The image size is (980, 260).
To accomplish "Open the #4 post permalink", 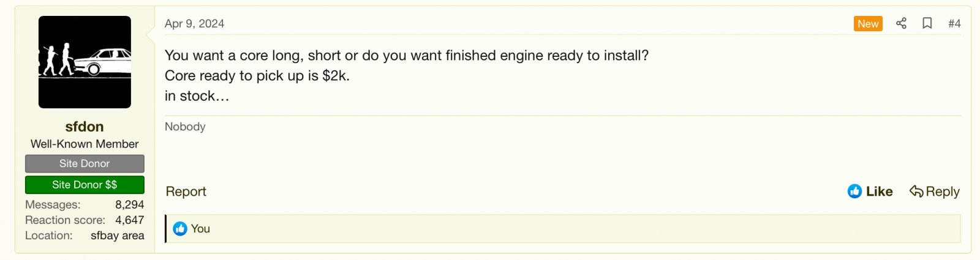I will (x=954, y=24).
